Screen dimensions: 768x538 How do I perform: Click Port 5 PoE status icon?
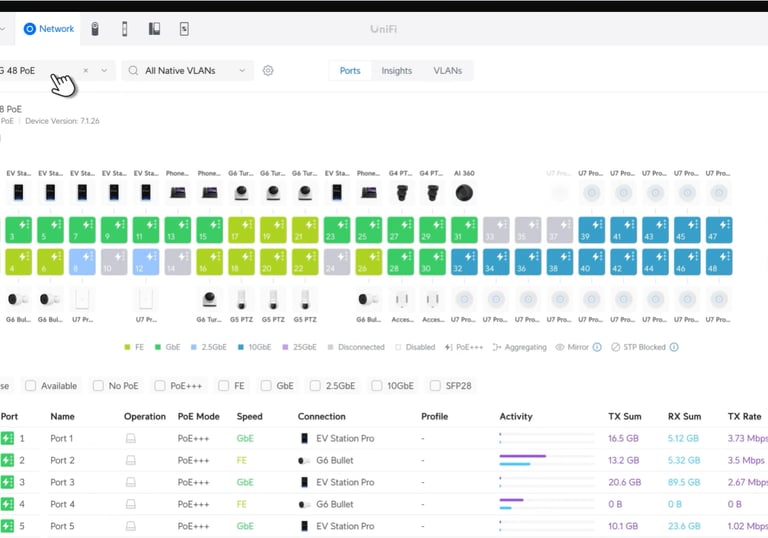coord(7,526)
